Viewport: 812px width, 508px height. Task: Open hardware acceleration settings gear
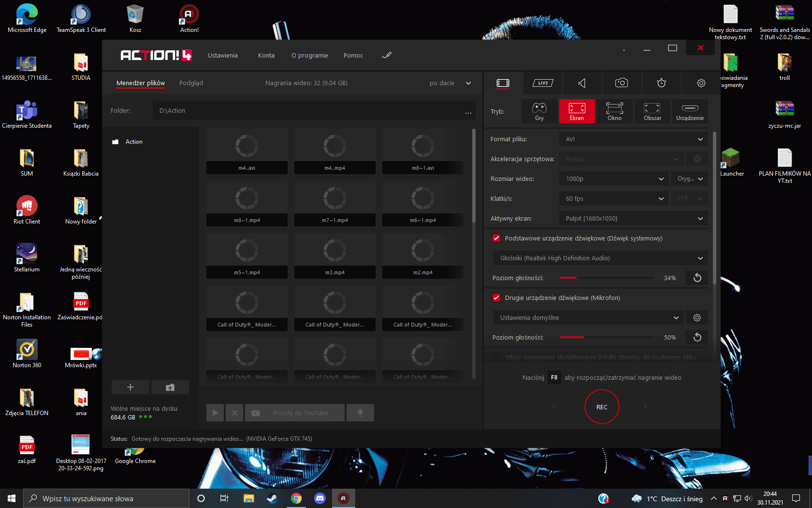pyautogui.click(x=697, y=159)
